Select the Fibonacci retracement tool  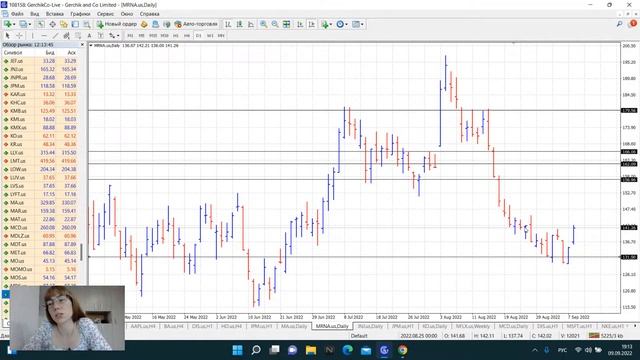coord(78,36)
